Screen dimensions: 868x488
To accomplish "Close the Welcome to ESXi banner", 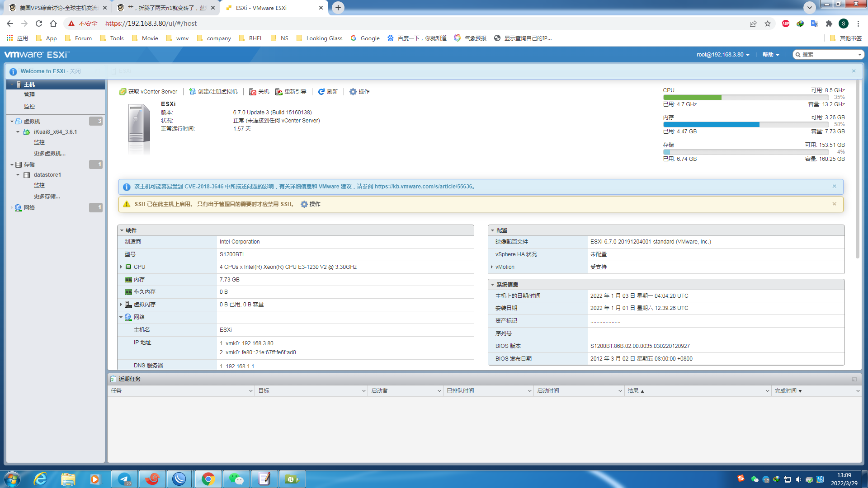I will (x=854, y=71).
